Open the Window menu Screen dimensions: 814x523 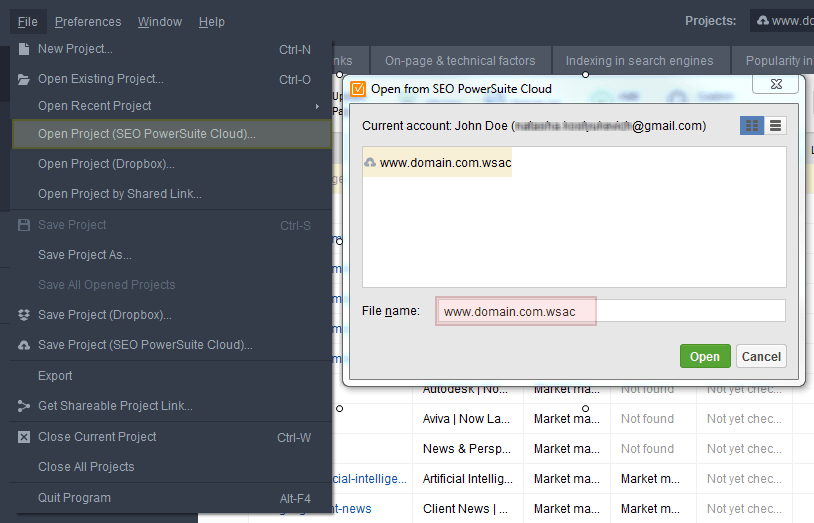point(159,22)
